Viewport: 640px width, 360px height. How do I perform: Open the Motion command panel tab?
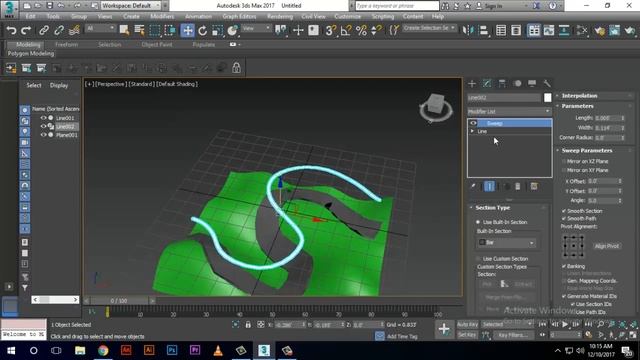tap(517, 84)
